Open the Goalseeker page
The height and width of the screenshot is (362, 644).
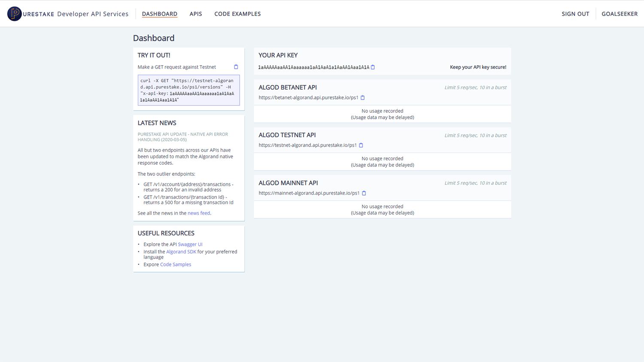(620, 14)
